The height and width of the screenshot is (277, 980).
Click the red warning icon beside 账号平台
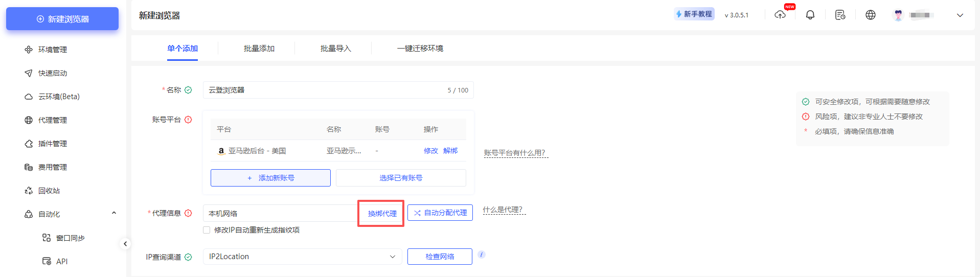188,120
